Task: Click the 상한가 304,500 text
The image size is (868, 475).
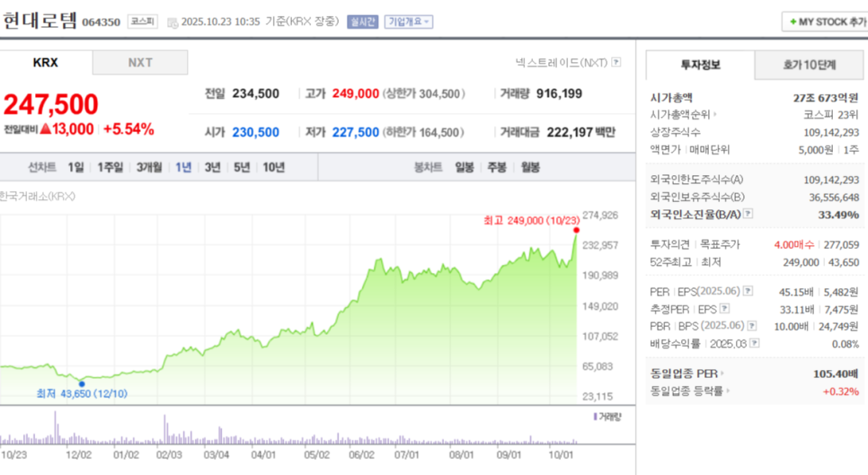Action: (x=423, y=93)
